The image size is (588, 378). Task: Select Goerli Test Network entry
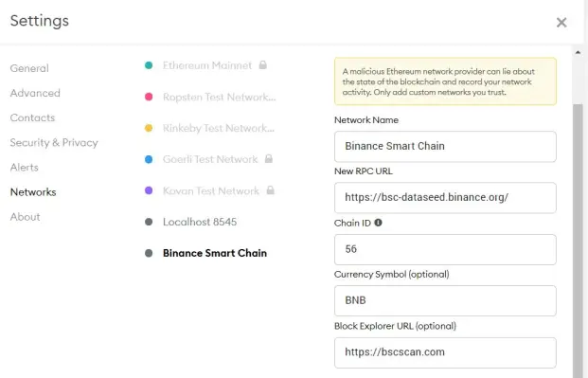(x=210, y=159)
